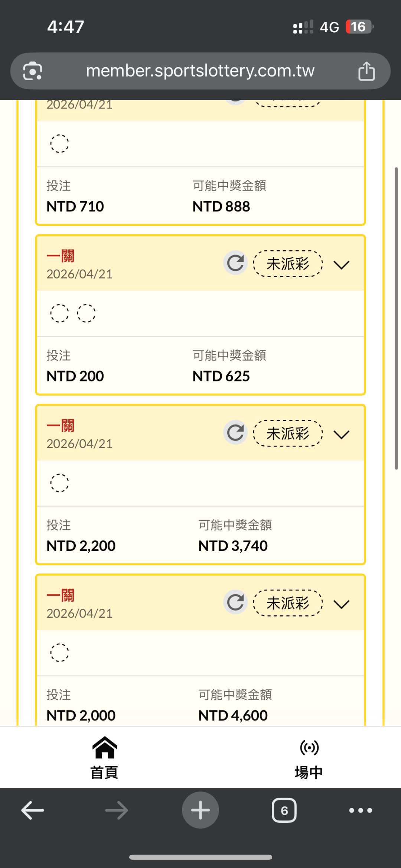
Task: Tap the Google Lens camera icon
Action: coord(33,71)
